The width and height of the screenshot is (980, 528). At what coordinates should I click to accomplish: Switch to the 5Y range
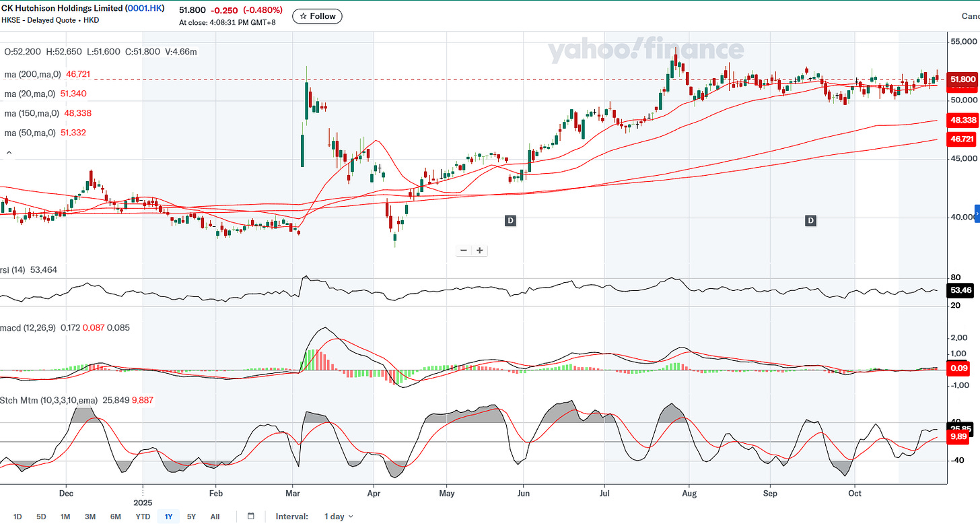point(191,517)
